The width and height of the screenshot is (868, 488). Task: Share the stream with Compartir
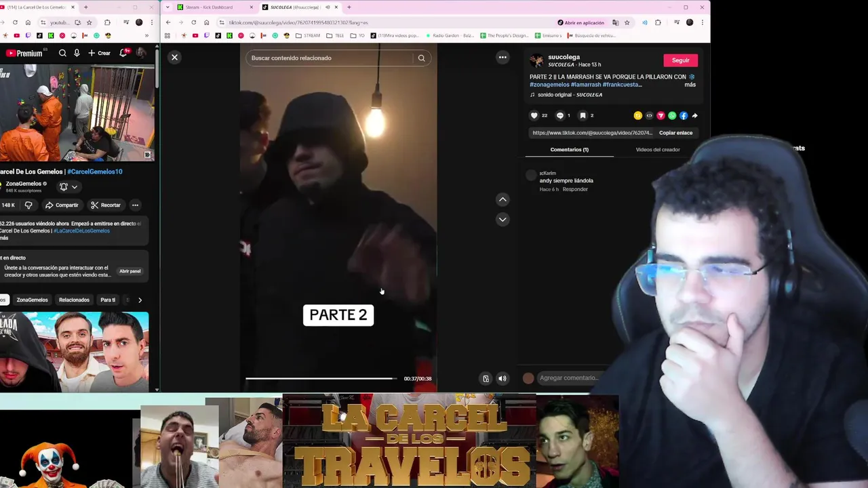62,205
